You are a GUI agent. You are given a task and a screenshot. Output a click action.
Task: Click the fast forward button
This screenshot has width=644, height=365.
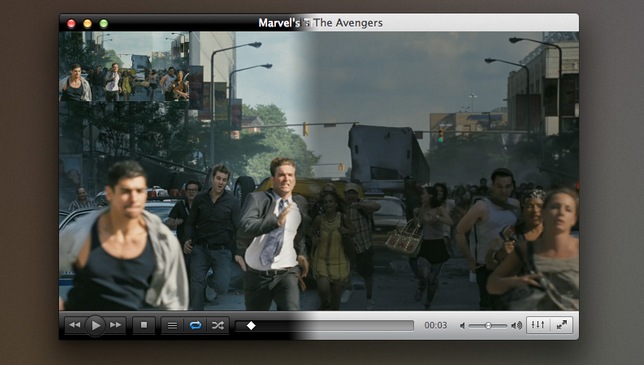116,325
